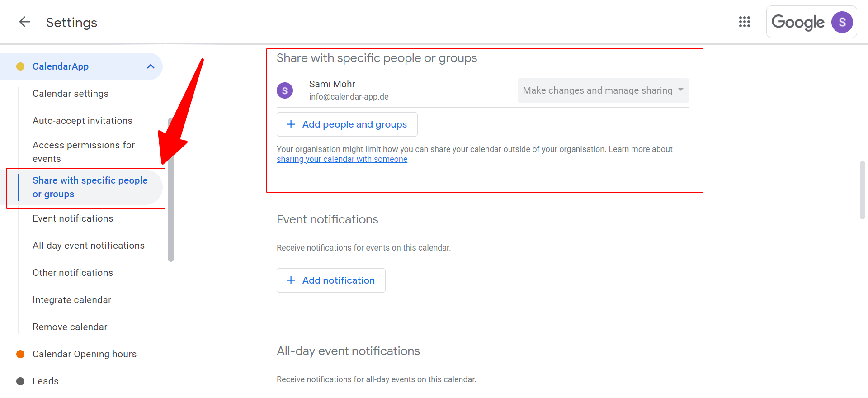Open the sharing your calendar with someone link

[x=342, y=159]
